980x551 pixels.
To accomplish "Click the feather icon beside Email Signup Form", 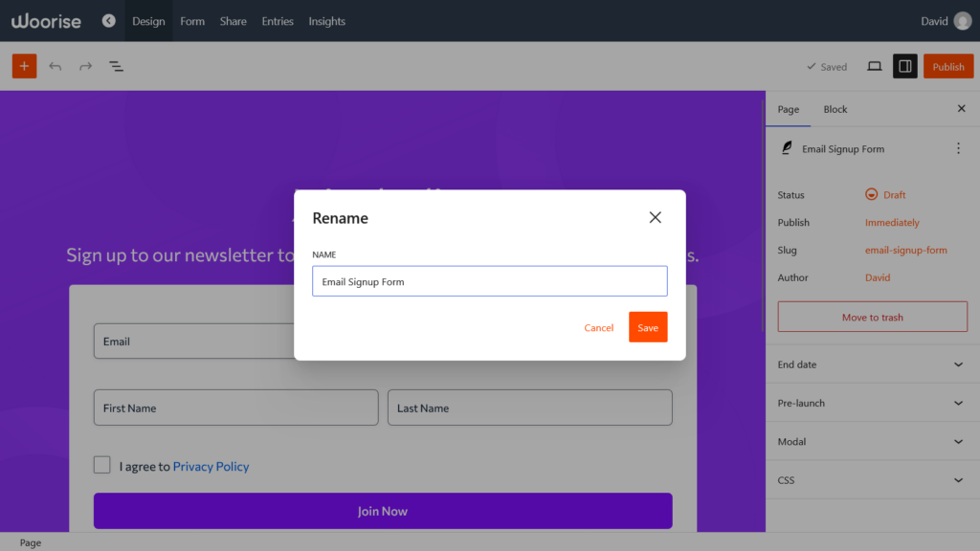I will point(787,148).
